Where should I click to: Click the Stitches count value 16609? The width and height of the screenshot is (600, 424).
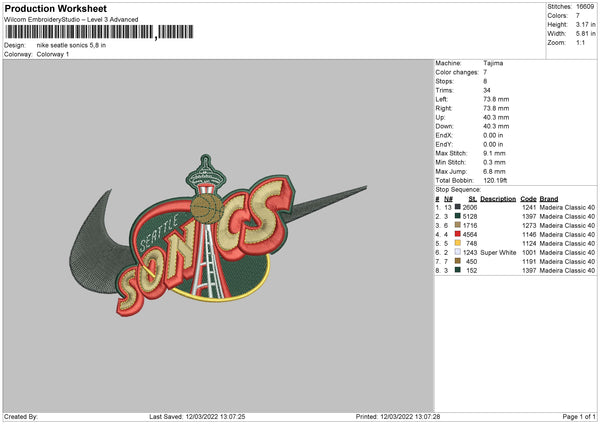585,7
